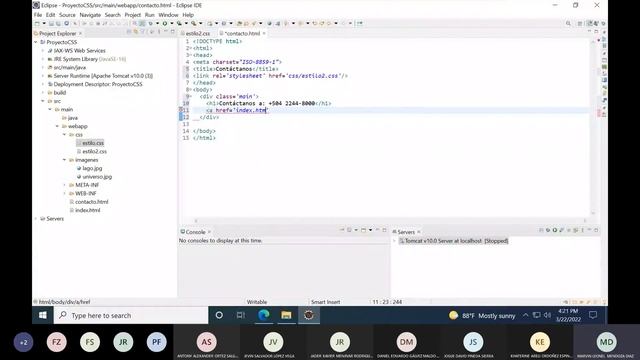640x360 pixels.
Task: Expand the Servers project node
Action: coord(36,218)
